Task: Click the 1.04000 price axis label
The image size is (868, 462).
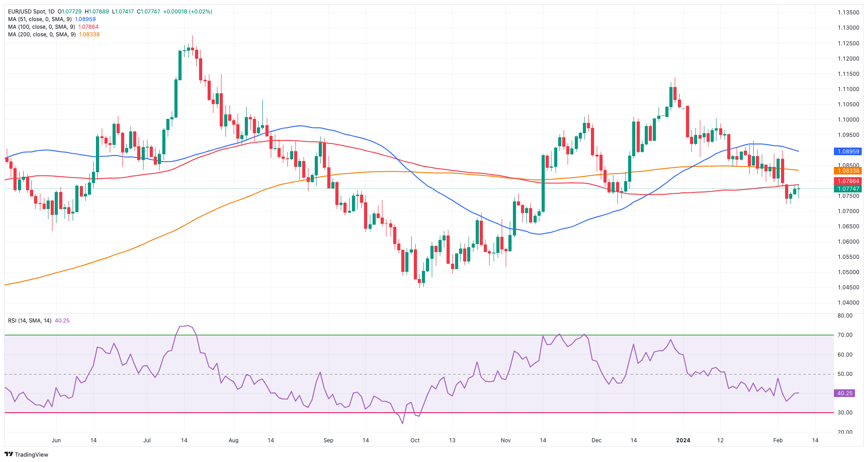Action: 848,303
